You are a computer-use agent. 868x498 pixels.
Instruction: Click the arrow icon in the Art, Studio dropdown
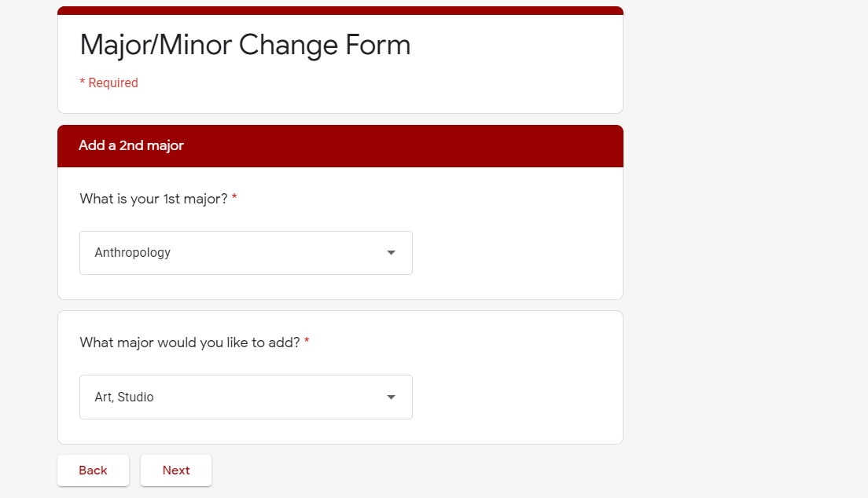pos(391,397)
